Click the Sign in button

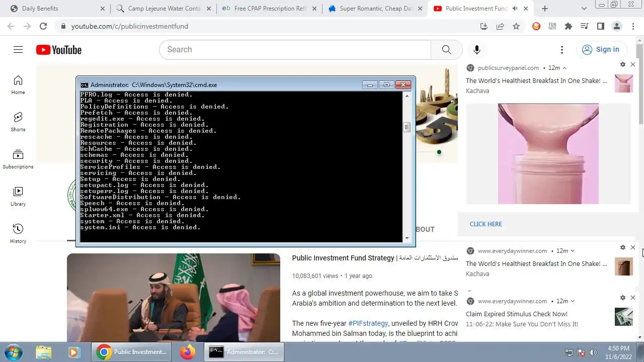[601, 49]
